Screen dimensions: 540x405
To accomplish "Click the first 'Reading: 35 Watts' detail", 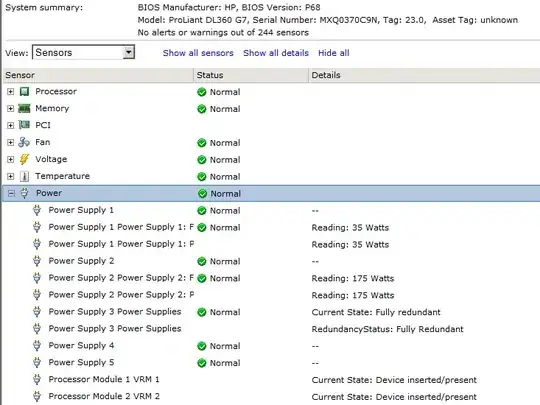I will (350, 228).
